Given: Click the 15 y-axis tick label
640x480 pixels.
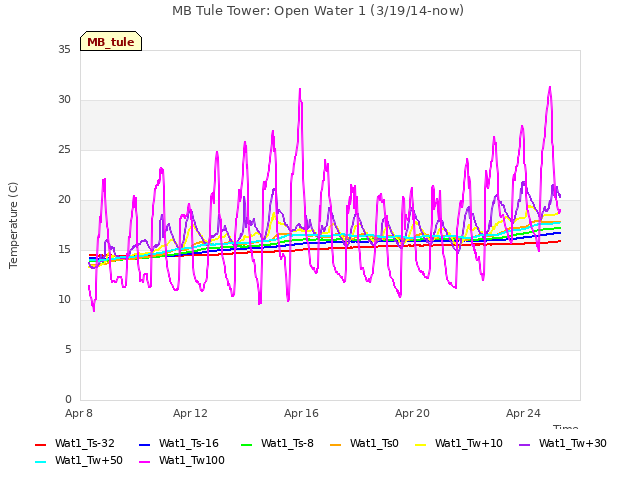Looking at the screenshot, I should tap(64, 250).
